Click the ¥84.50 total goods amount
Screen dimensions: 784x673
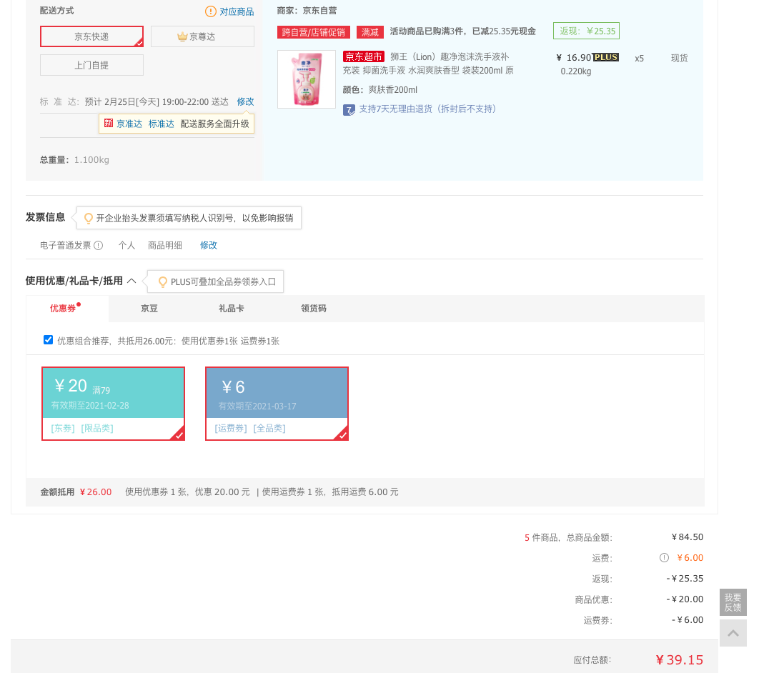688,537
